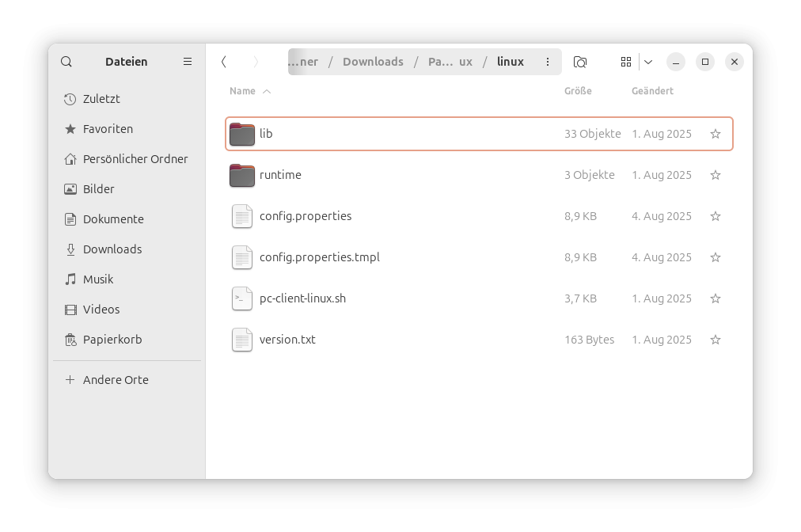Viewport: 801px width, 532px height.
Task: Open the hamburger main menu
Action: pos(188,62)
